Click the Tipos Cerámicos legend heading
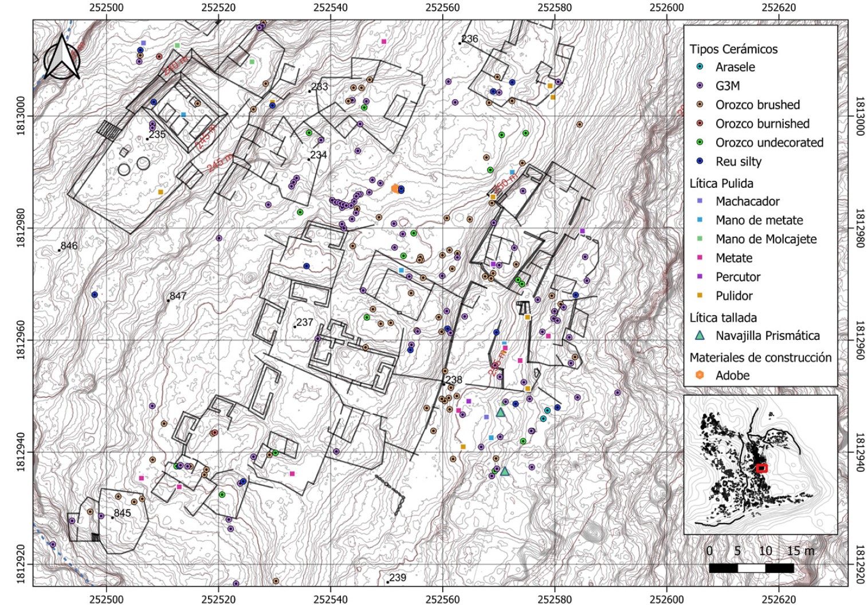868x605 pixels. click(x=733, y=49)
